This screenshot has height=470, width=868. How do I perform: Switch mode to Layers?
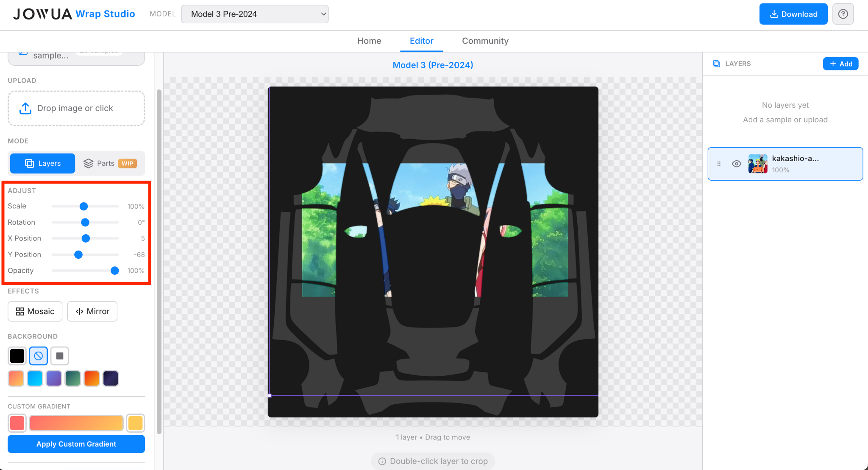(43, 163)
